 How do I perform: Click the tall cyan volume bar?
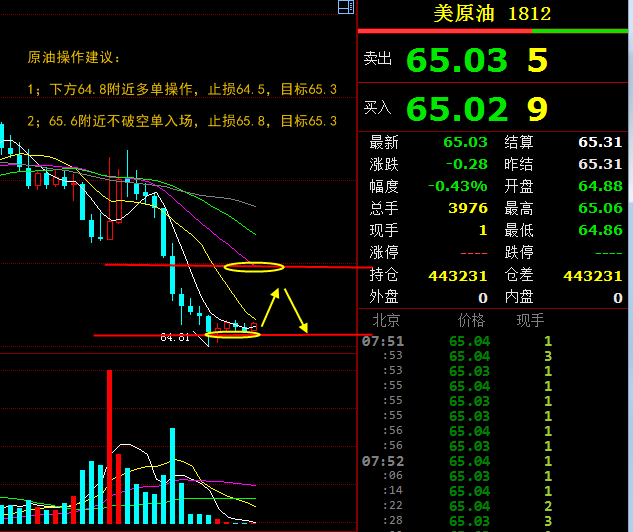point(172,475)
